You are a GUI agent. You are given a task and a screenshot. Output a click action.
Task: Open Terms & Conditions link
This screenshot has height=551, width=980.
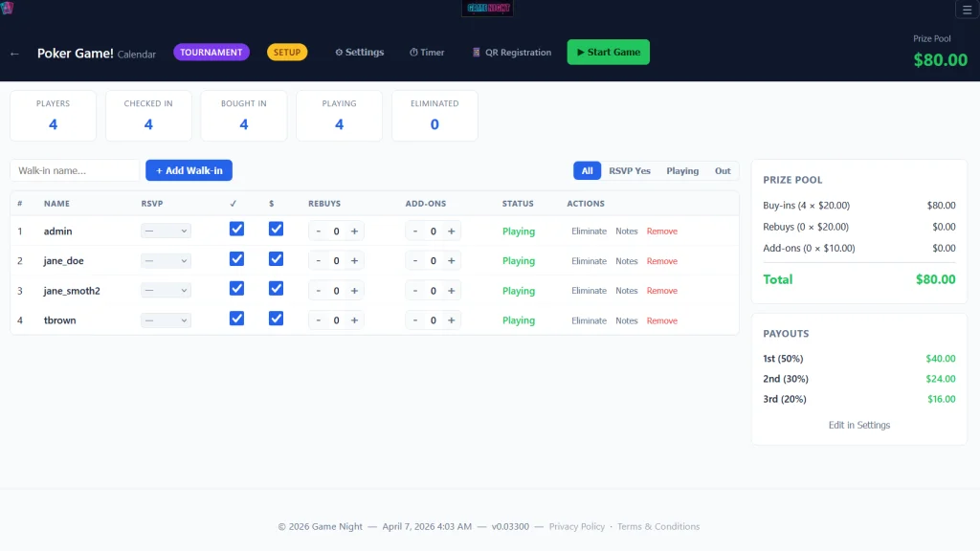[x=658, y=527]
